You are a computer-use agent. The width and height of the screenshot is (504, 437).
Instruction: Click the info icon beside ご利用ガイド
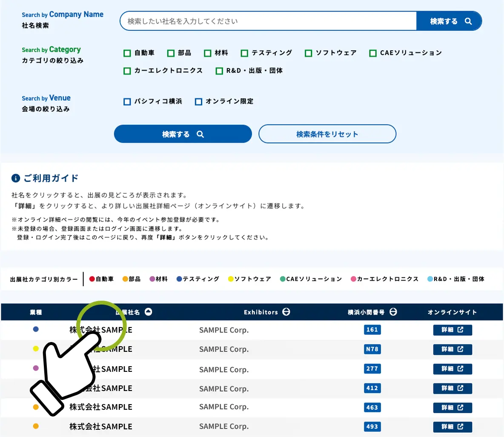click(16, 178)
